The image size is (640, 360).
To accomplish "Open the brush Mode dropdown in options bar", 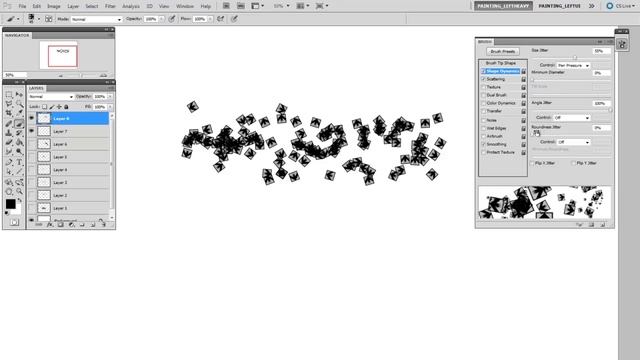I will 97,19.
